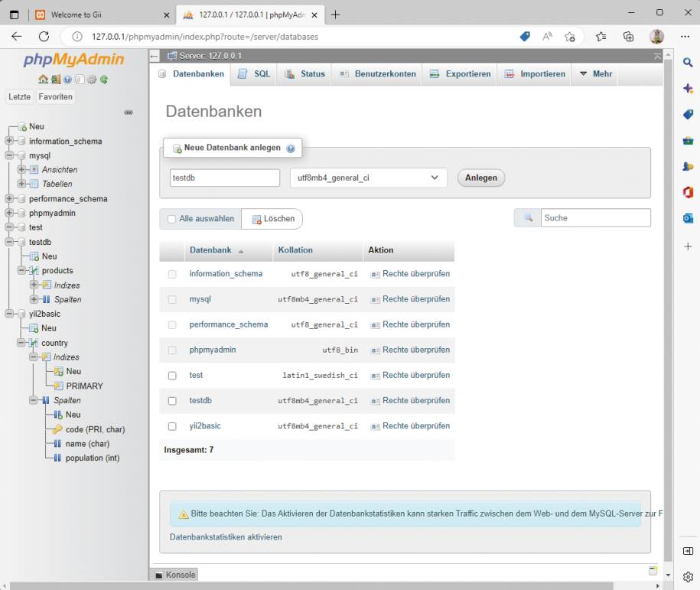Screen dimensions: 700x590
Task: Open the yii2basic database link in table
Action: coord(205,426)
